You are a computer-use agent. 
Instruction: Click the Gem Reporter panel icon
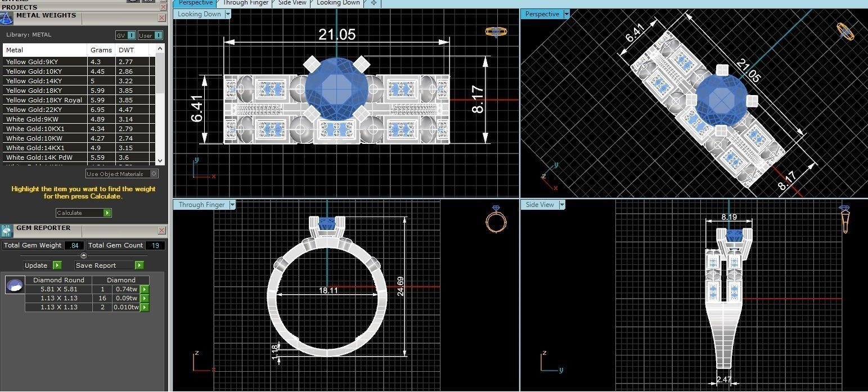6,231
